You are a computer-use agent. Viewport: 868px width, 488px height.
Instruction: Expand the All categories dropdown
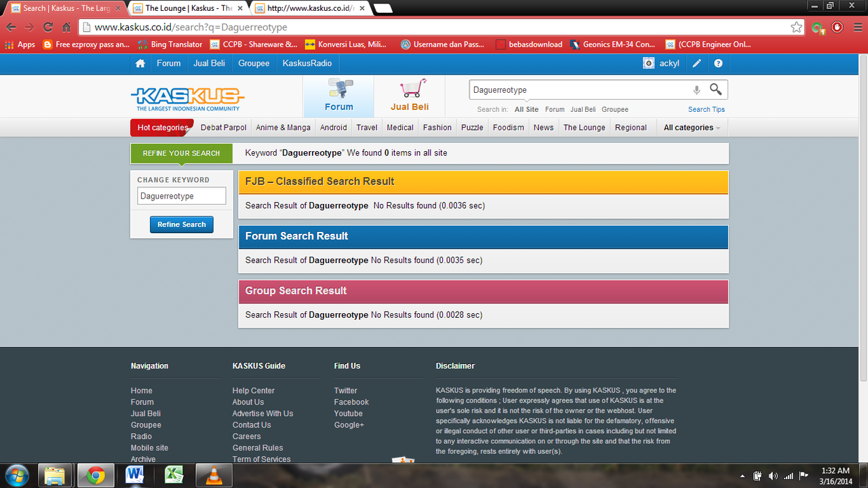[x=692, y=127]
